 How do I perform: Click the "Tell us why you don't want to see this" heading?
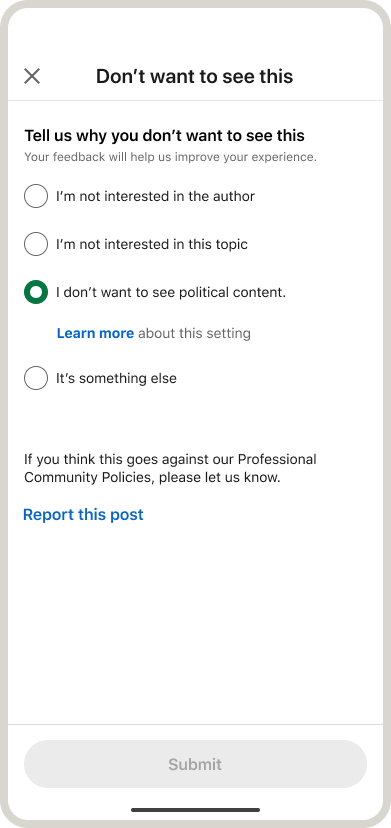click(164, 136)
